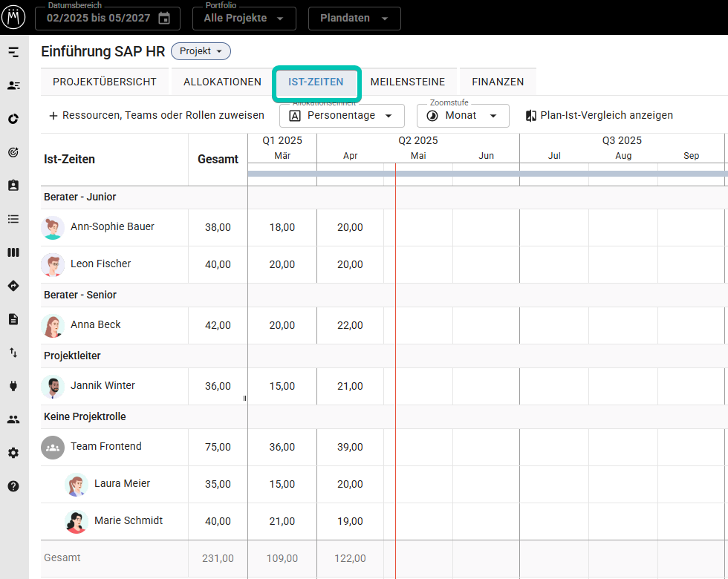Click Ann-Sophie Bauer's March value 18,00
The height and width of the screenshot is (579, 728).
(x=282, y=227)
